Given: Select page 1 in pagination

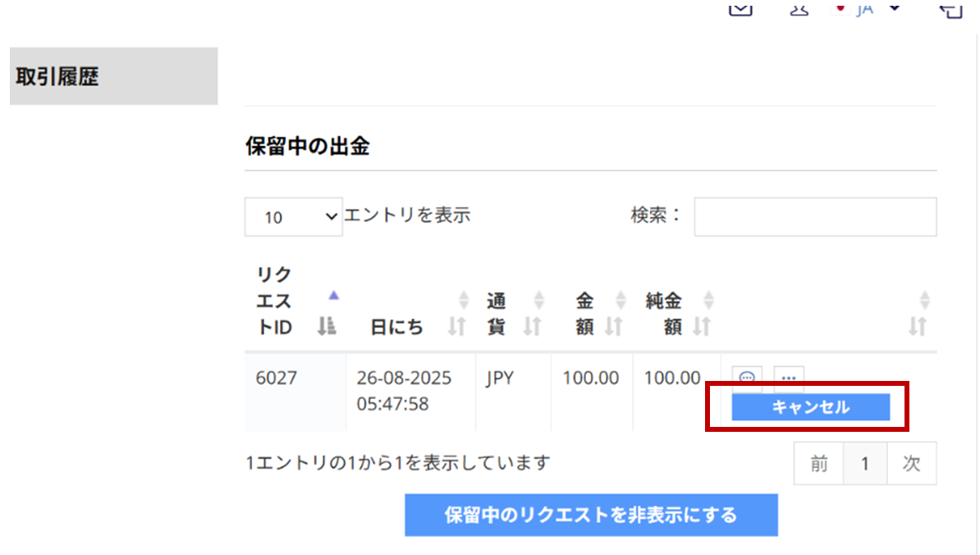Looking at the screenshot, I should pos(864,464).
